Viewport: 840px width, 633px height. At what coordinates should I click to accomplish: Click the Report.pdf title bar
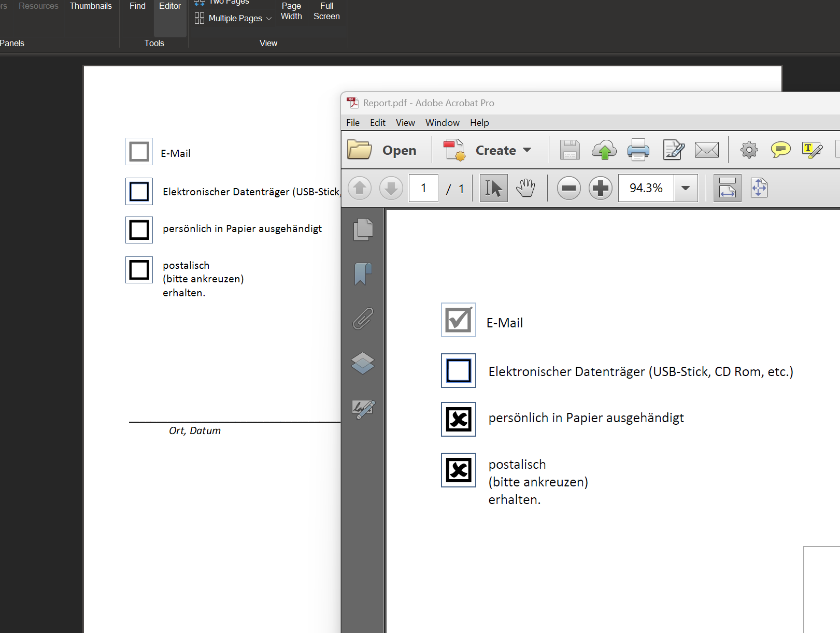pyautogui.click(x=590, y=103)
